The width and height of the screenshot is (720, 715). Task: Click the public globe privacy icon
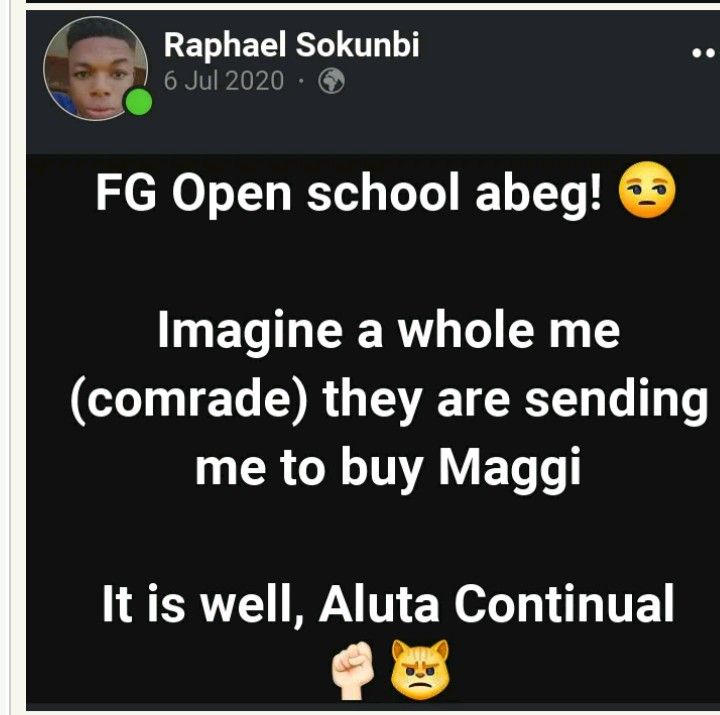pyautogui.click(x=332, y=81)
